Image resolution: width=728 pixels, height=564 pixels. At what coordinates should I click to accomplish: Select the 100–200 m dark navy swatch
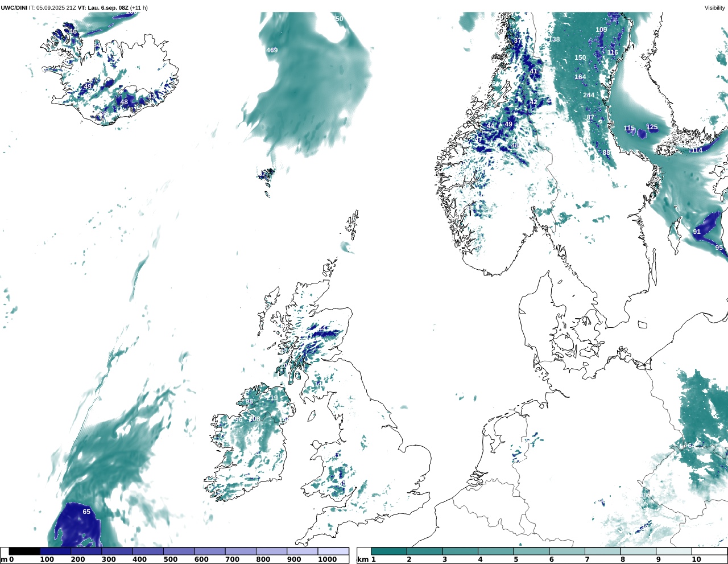(x=56, y=551)
